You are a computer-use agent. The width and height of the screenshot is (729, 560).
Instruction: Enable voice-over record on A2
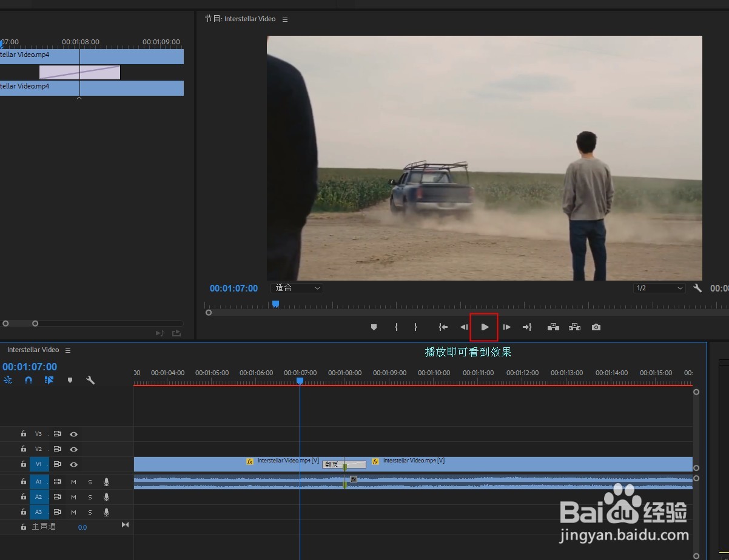coord(106,497)
